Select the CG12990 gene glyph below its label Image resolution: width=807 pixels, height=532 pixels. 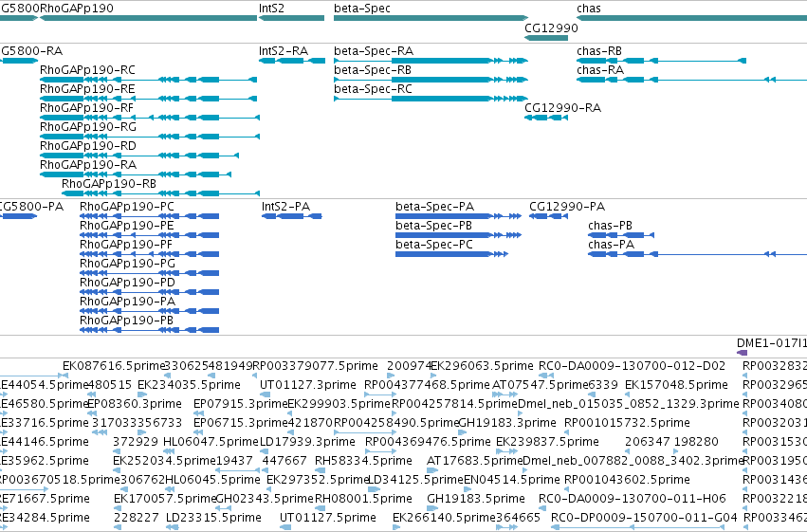(x=546, y=38)
